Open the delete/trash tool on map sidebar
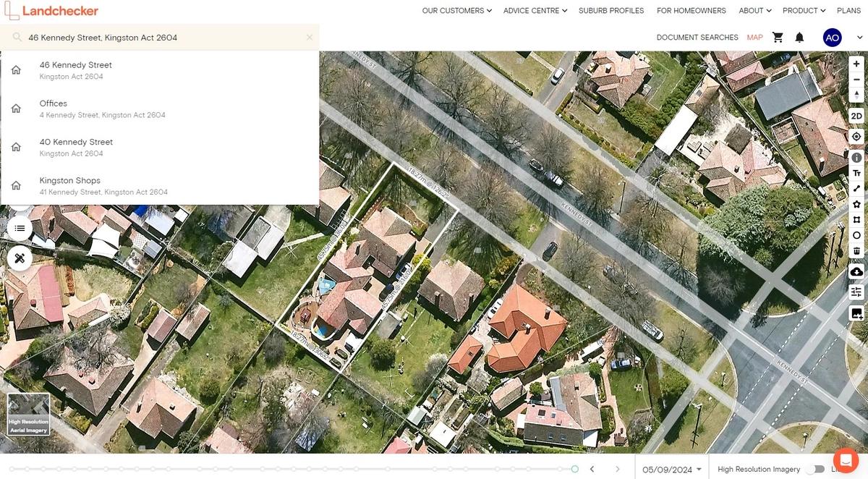The height and width of the screenshot is (479, 868). (856, 250)
